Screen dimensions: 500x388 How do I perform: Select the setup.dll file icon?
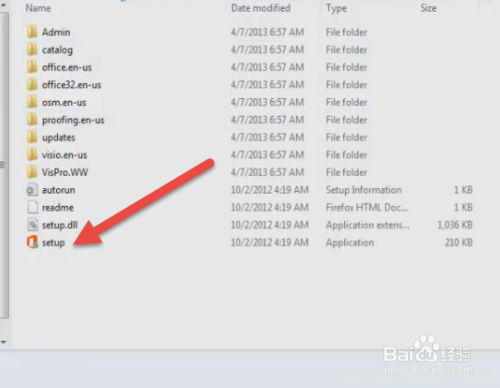pos(32,225)
